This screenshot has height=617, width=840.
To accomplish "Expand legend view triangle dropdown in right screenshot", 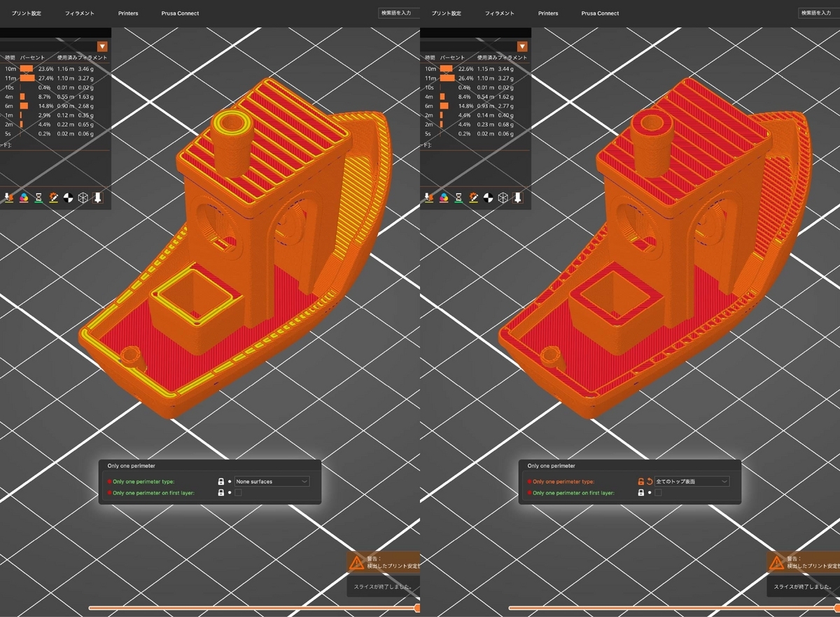I will pyautogui.click(x=522, y=46).
